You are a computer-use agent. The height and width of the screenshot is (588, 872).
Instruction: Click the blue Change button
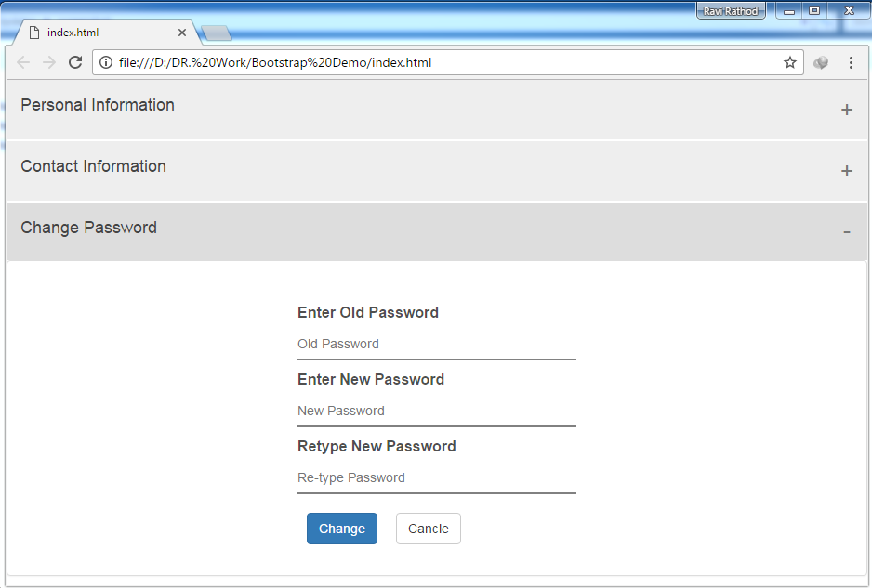(342, 529)
